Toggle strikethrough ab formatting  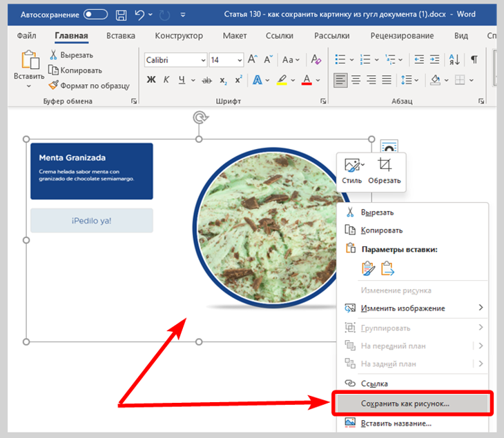pyautogui.click(x=206, y=80)
